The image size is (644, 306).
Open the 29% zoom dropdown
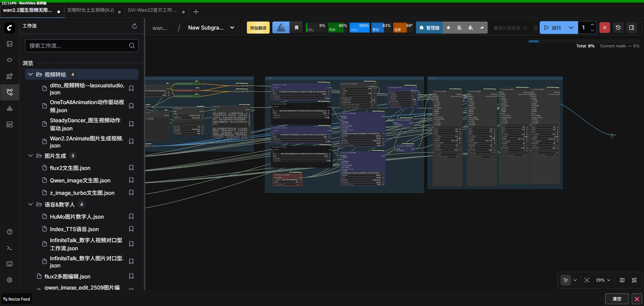[x=603, y=280]
